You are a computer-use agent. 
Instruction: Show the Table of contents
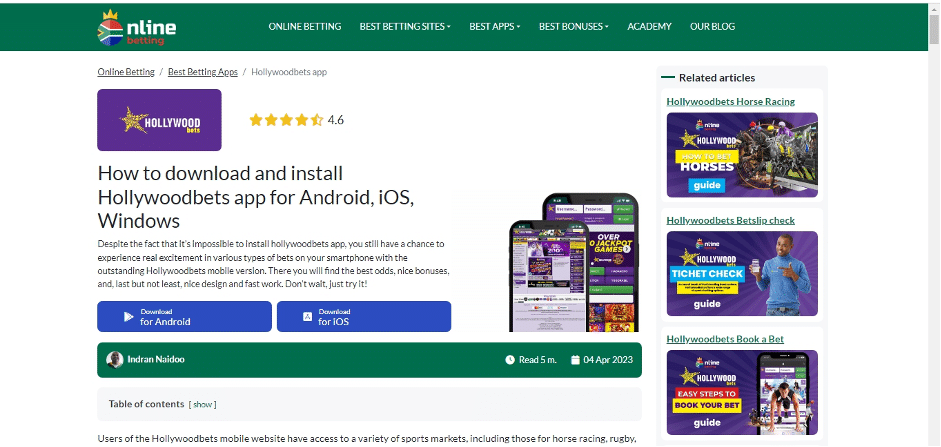pyautogui.click(x=202, y=404)
